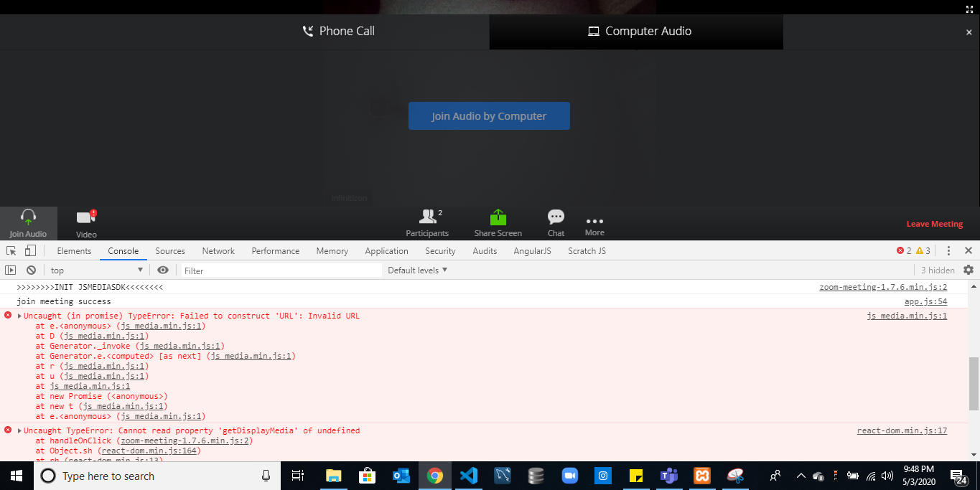The image size is (980, 490).
Task: Toggle the device toolbar in DevTools
Action: [30, 250]
